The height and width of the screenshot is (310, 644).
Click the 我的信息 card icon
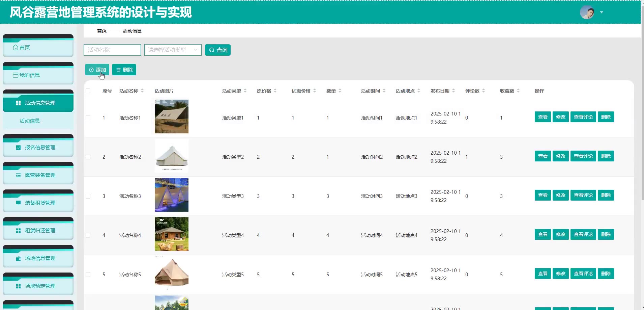(x=16, y=75)
